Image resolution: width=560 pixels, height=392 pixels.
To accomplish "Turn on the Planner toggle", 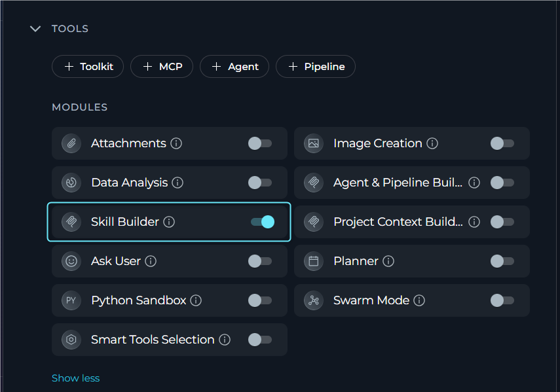I will pos(502,261).
